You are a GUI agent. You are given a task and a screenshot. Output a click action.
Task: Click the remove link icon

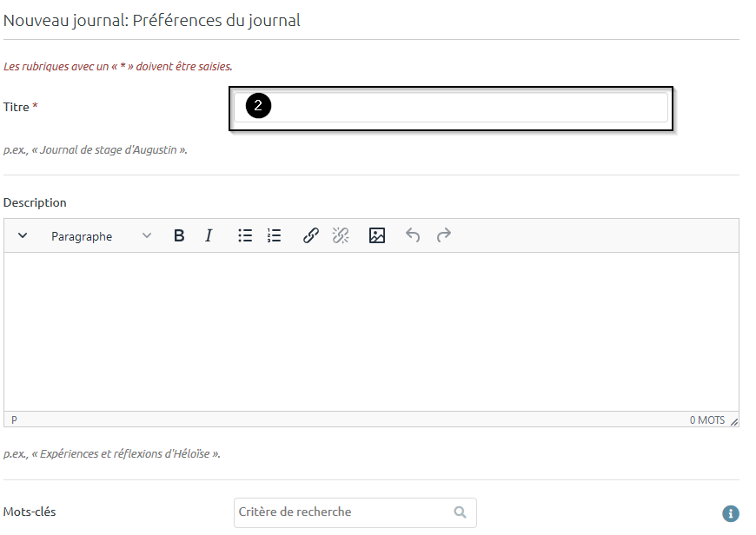(x=340, y=235)
